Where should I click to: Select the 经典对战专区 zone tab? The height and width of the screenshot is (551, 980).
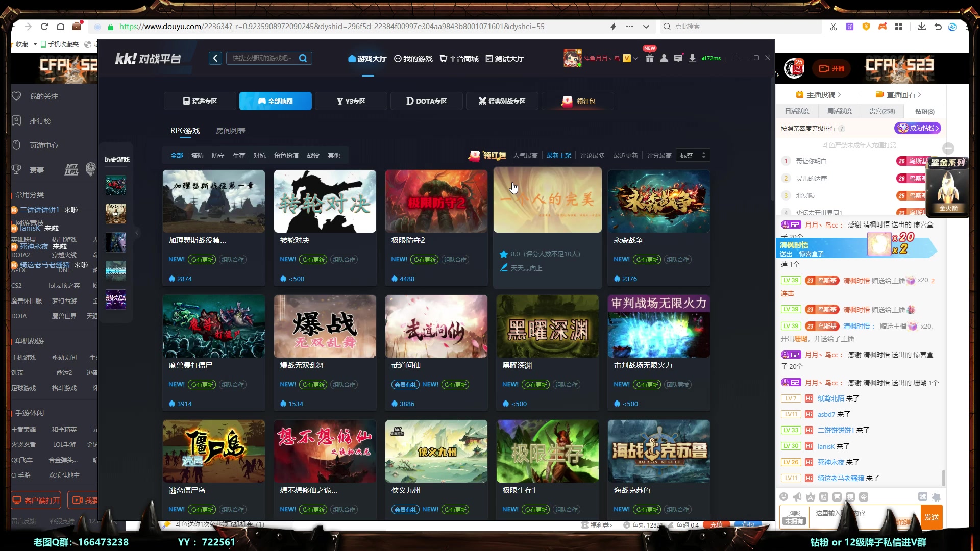click(502, 101)
